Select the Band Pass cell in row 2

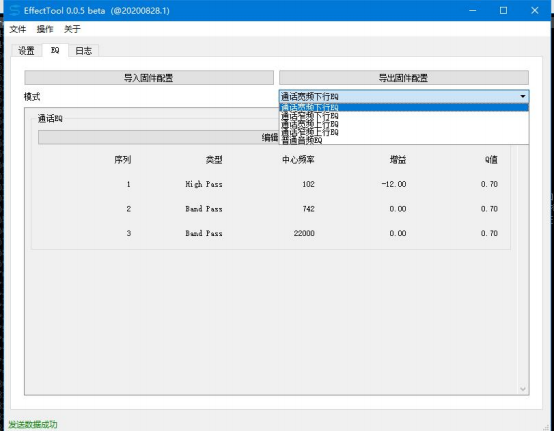pyautogui.click(x=204, y=209)
